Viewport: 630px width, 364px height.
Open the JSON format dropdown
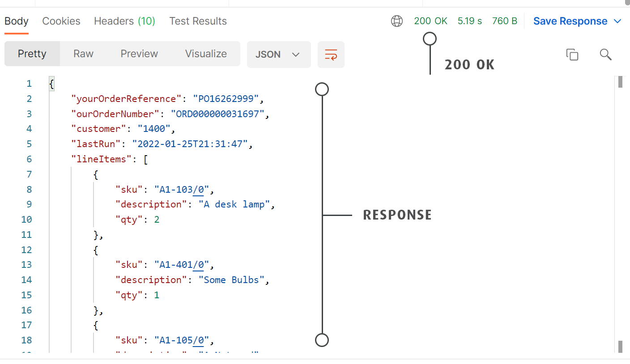[x=278, y=55]
